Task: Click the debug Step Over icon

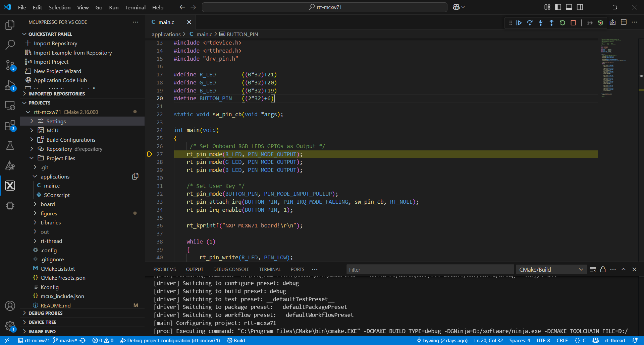Action: 530,23
